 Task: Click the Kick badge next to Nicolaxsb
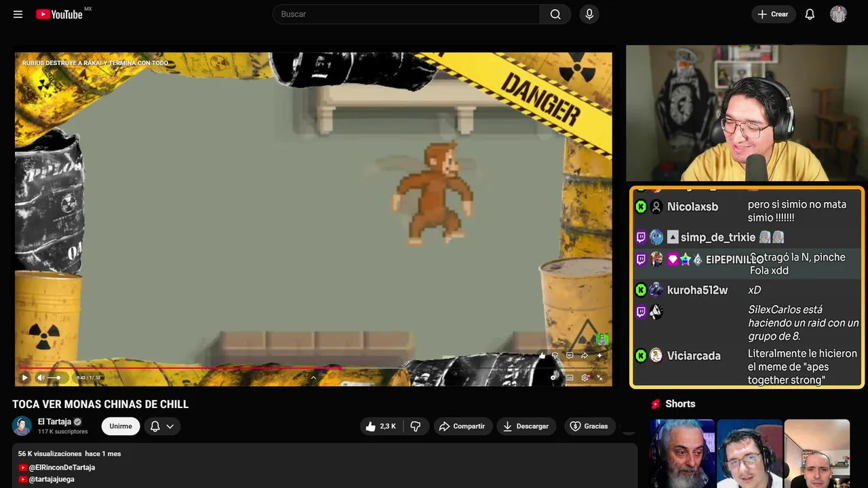(x=641, y=207)
